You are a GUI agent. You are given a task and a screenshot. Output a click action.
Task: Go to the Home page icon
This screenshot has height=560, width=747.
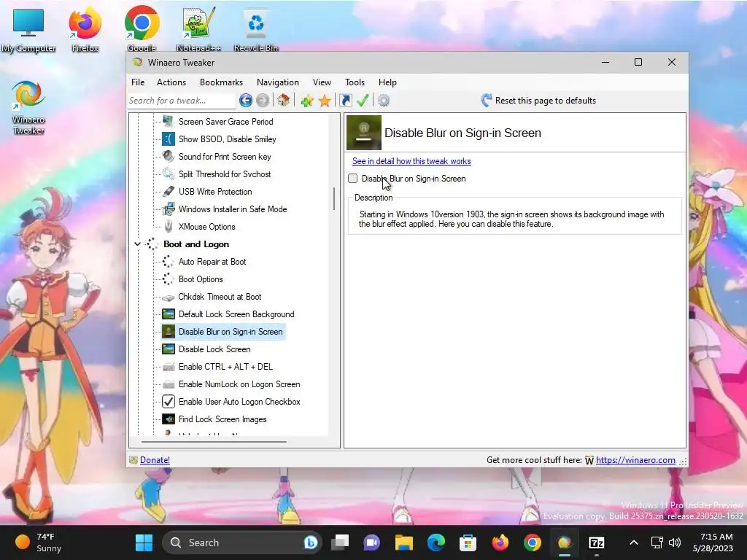click(284, 101)
